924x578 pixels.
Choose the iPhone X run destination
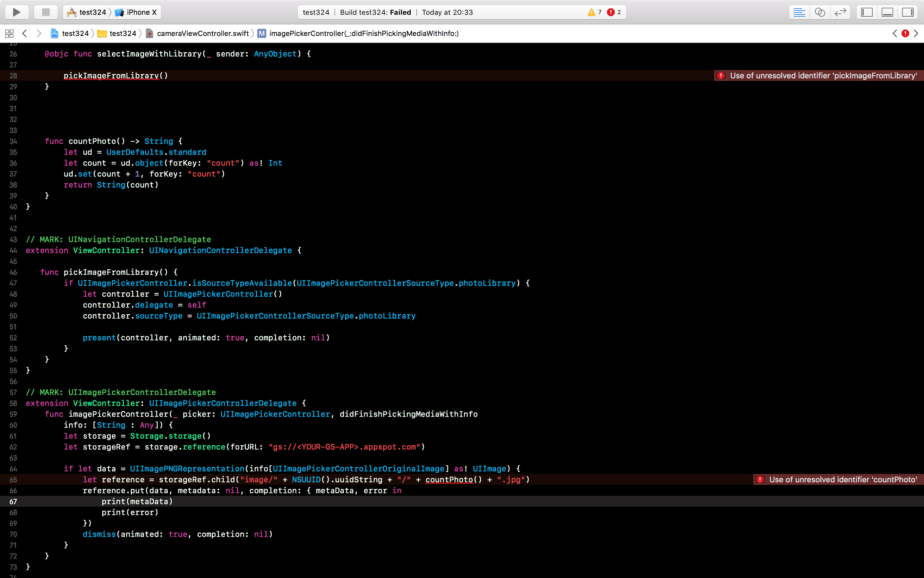(x=136, y=12)
